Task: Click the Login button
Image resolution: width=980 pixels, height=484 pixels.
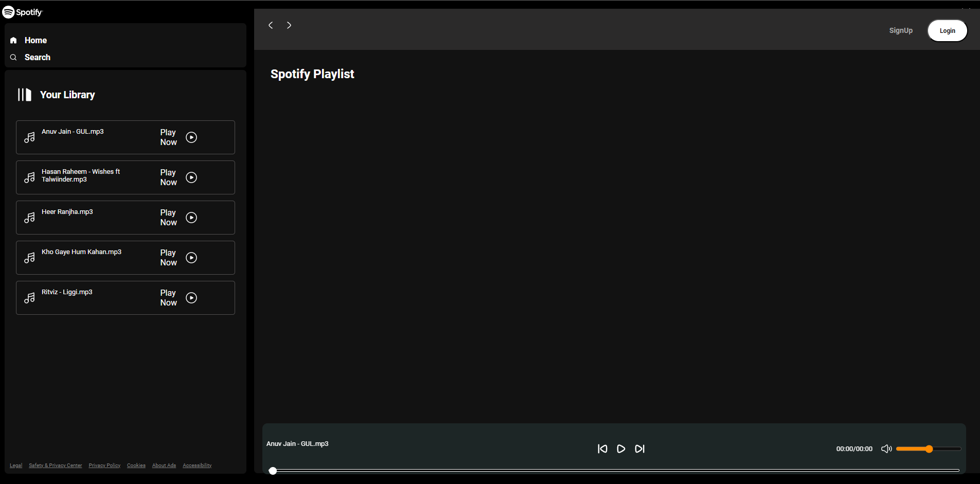Action: pos(947,31)
